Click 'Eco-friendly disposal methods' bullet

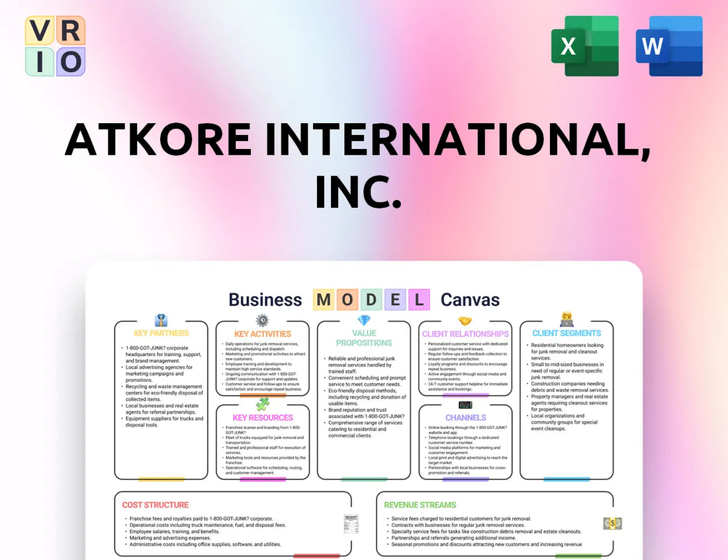(x=365, y=397)
